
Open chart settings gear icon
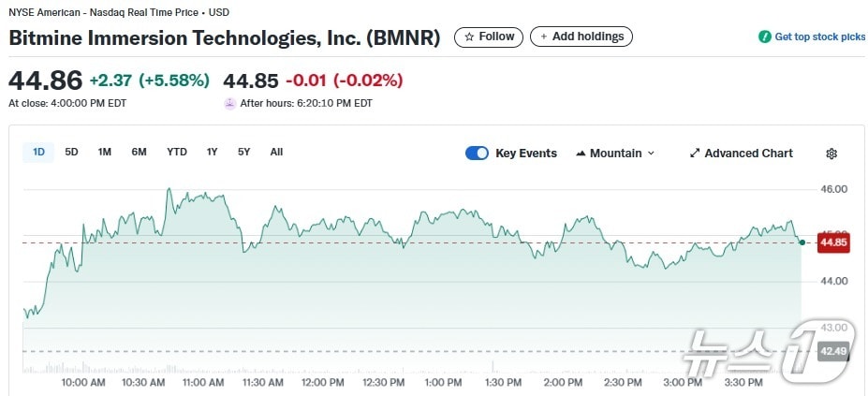(x=831, y=154)
